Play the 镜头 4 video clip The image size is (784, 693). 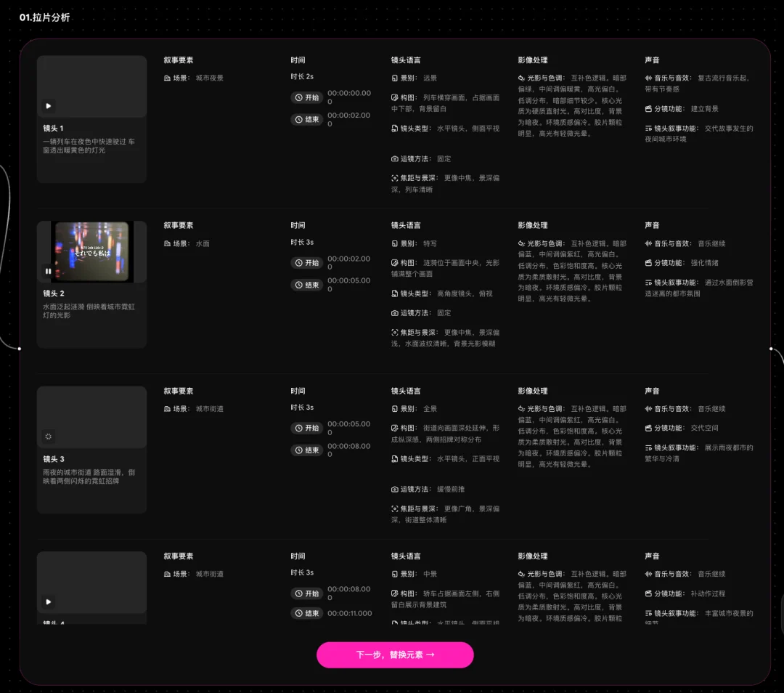point(49,602)
